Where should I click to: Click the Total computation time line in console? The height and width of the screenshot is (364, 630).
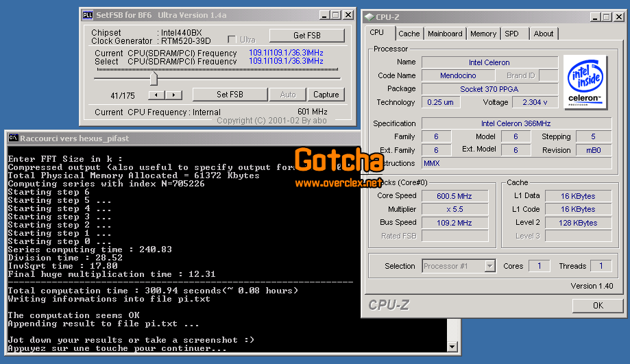click(153, 291)
